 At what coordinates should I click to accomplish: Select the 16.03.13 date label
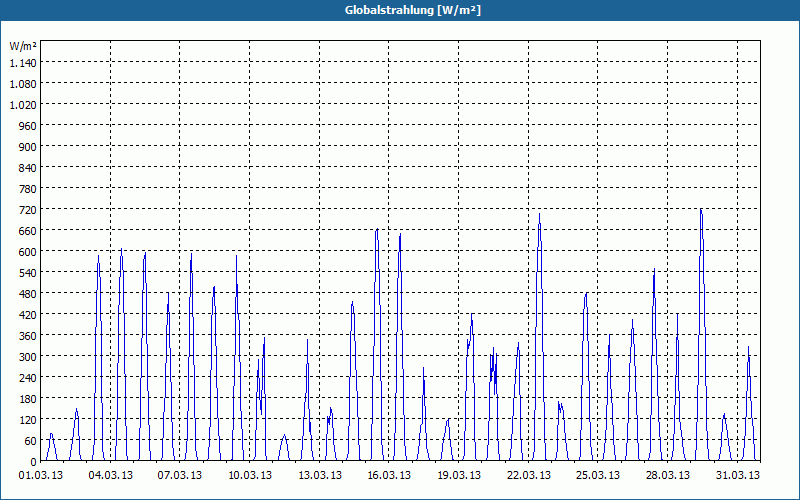pyautogui.click(x=389, y=476)
